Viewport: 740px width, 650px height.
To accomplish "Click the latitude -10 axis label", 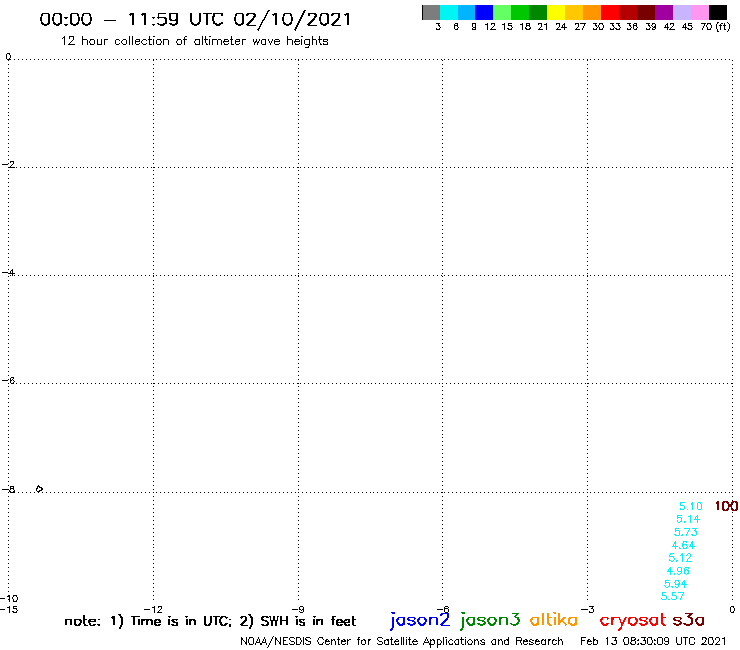I will click(x=9, y=599).
